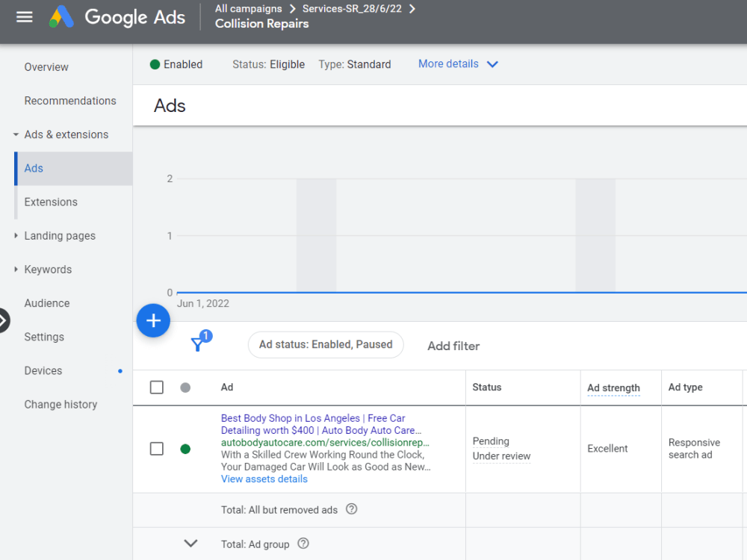747x560 pixels.
Task: Click the Excellent ad strength value
Action: coord(607,449)
